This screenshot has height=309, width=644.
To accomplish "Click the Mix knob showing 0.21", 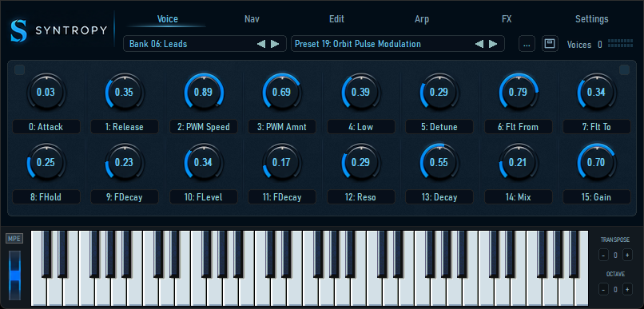I will click(x=518, y=163).
